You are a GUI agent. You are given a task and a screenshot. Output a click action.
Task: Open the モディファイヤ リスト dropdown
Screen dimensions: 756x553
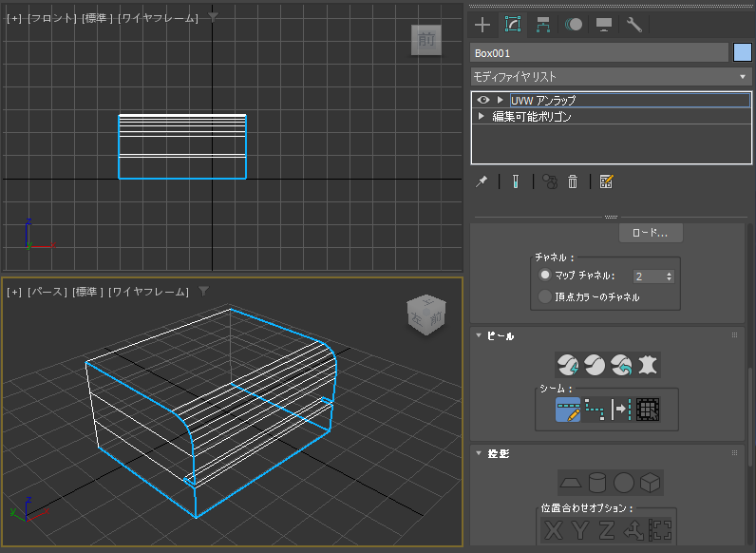click(611, 77)
